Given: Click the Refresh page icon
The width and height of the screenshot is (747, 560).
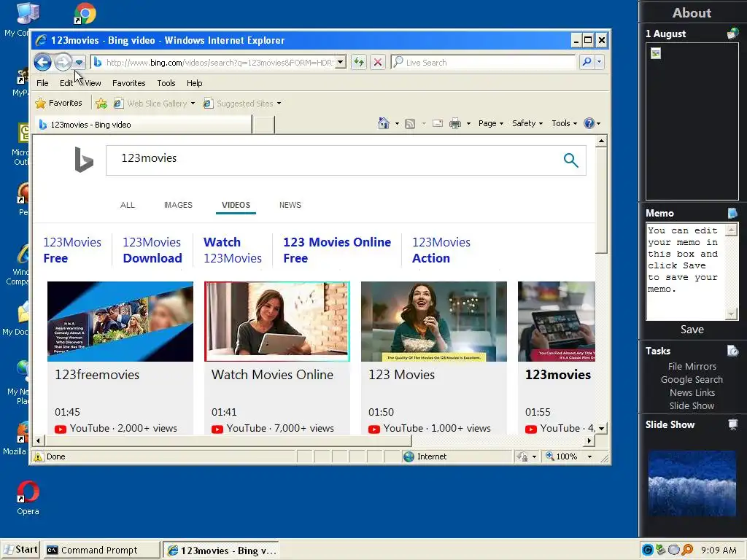Looking at the screenshot, I should point(359,62).
